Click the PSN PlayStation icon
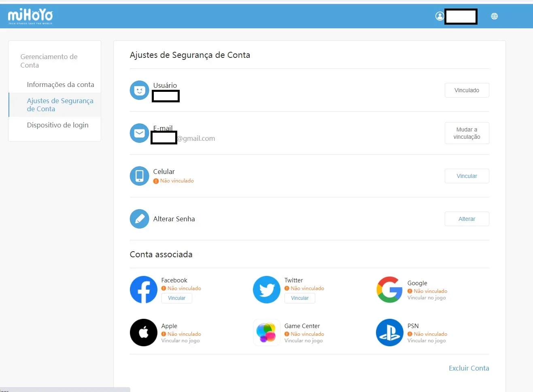This screenshot has height=392, width=533. coord(390,333)
